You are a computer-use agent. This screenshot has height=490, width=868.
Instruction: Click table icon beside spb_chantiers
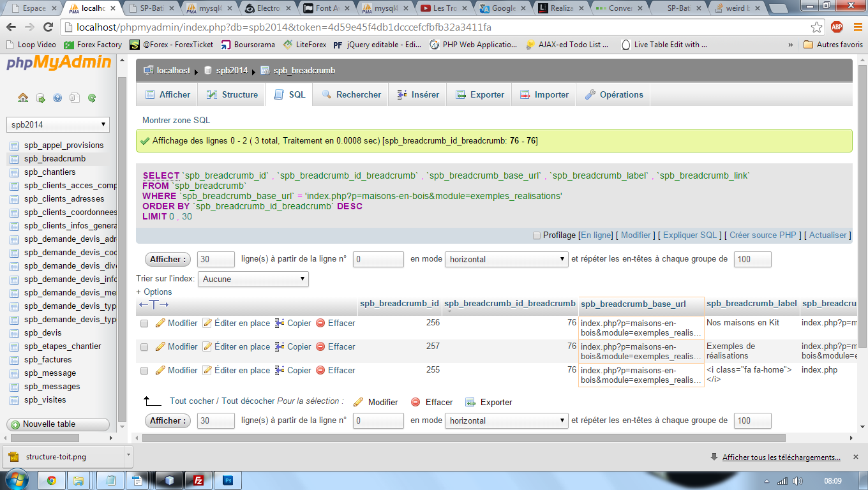[14, 172]
